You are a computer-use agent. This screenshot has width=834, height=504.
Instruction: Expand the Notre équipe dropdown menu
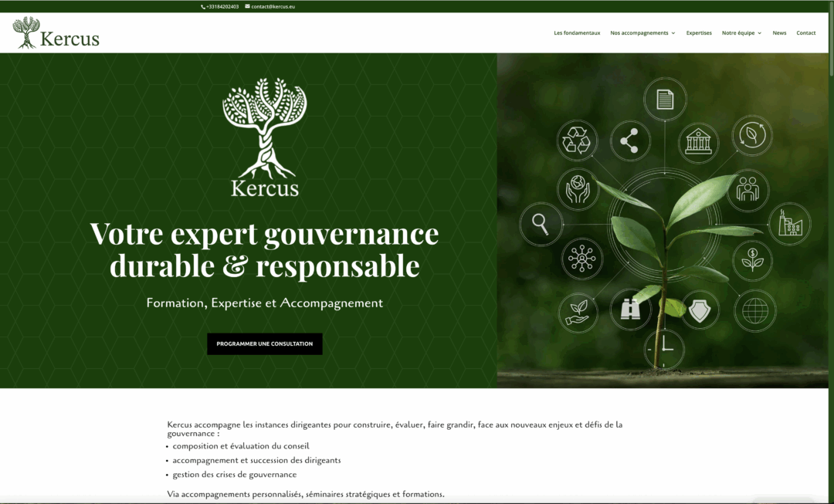pyautogui.click(x=741, y=33)
